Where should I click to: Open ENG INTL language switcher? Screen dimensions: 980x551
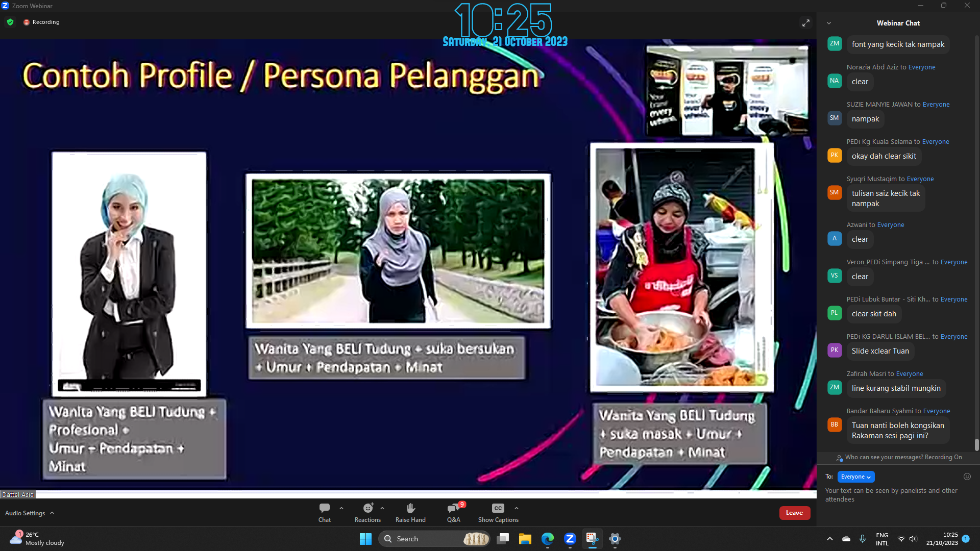tap(882, 539)
